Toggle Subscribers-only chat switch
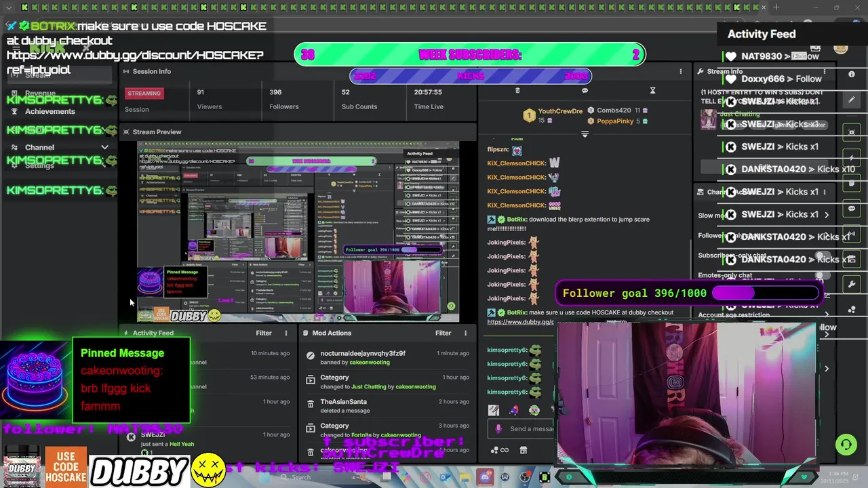Viewport: 868px width, 488px height. pyautogui.click(x=821, y=256)
